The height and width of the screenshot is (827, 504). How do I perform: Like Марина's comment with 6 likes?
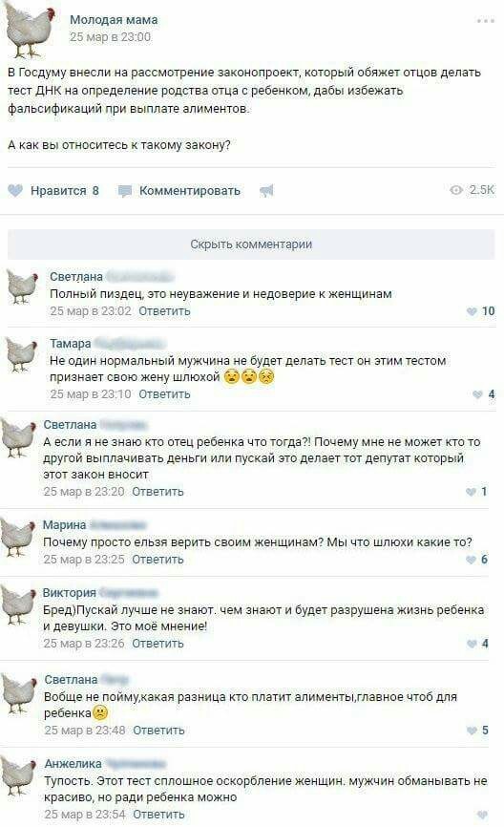point(471,560)
